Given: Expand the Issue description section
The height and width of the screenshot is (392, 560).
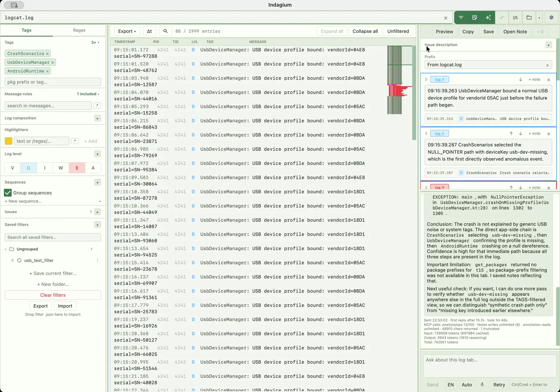Looking at the screenshot, I should tap(548, 45).
